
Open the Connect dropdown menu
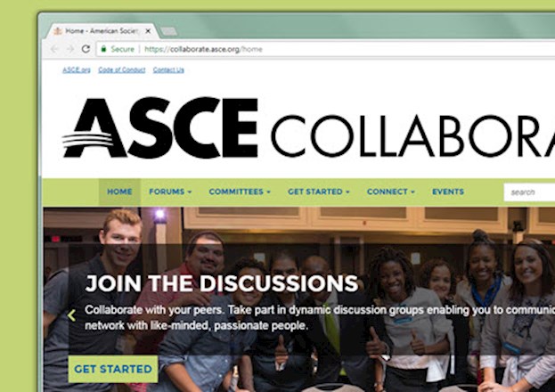(391, 192)
